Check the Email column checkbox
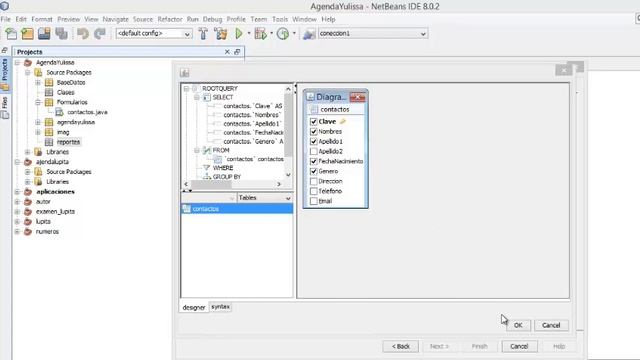Viewport: 640px width, 360px height. pos(313,201)
